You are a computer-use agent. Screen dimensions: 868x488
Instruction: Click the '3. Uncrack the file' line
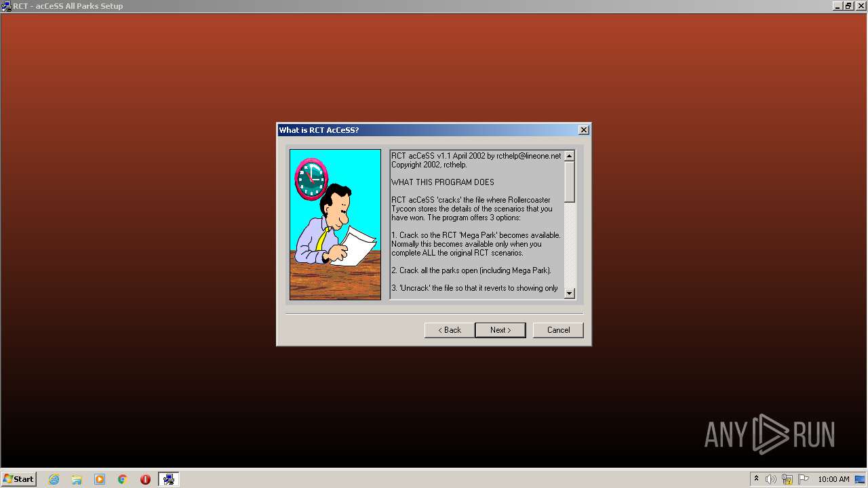[475, 288]
